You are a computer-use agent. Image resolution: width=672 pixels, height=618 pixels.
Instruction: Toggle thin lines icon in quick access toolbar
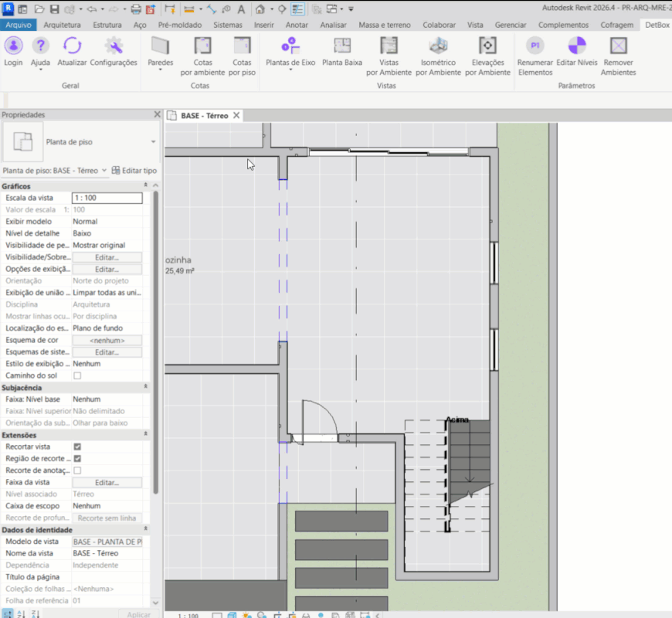(x=297, y=8)
